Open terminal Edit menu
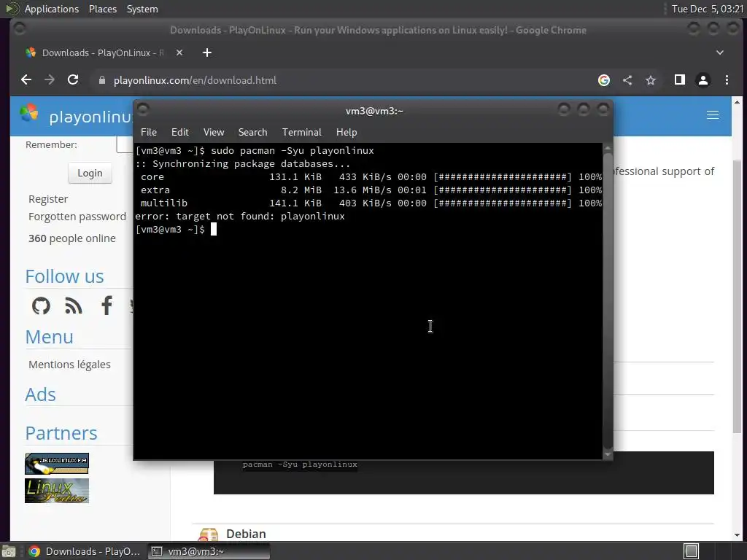 tap(180, 133)
